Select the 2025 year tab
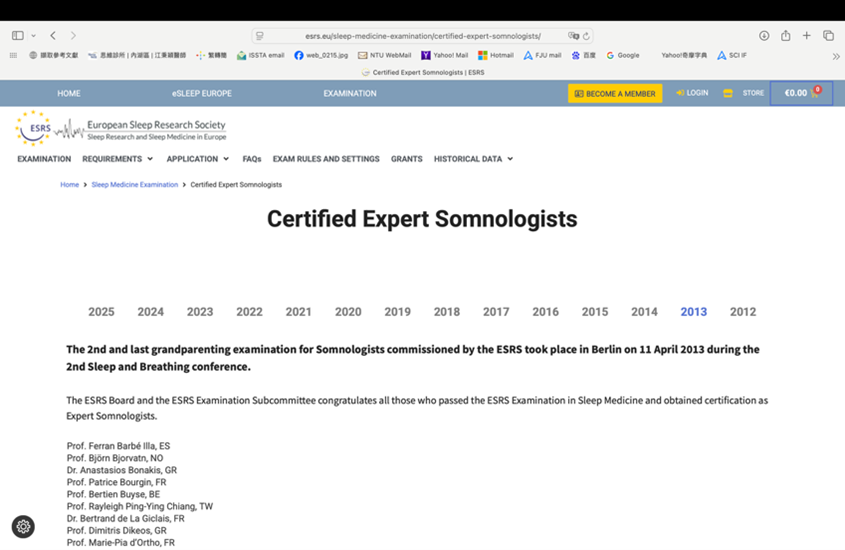The height and width of the screenshot is (550, 845). pos(101,312)
